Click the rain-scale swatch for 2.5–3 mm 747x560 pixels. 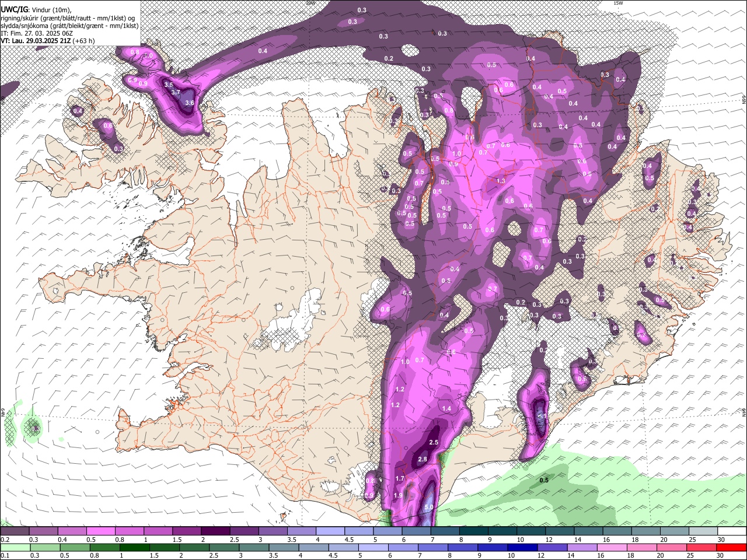click(x=224, y=548)
